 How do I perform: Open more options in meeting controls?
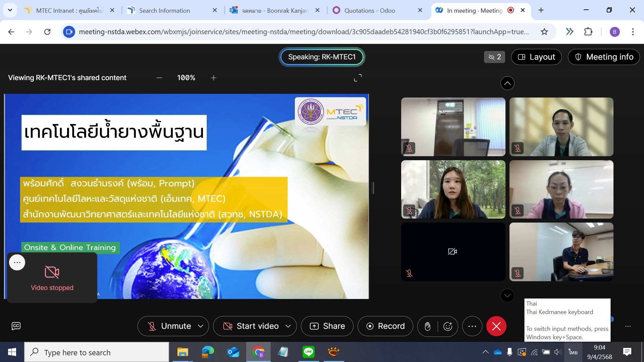pos(472,326)
